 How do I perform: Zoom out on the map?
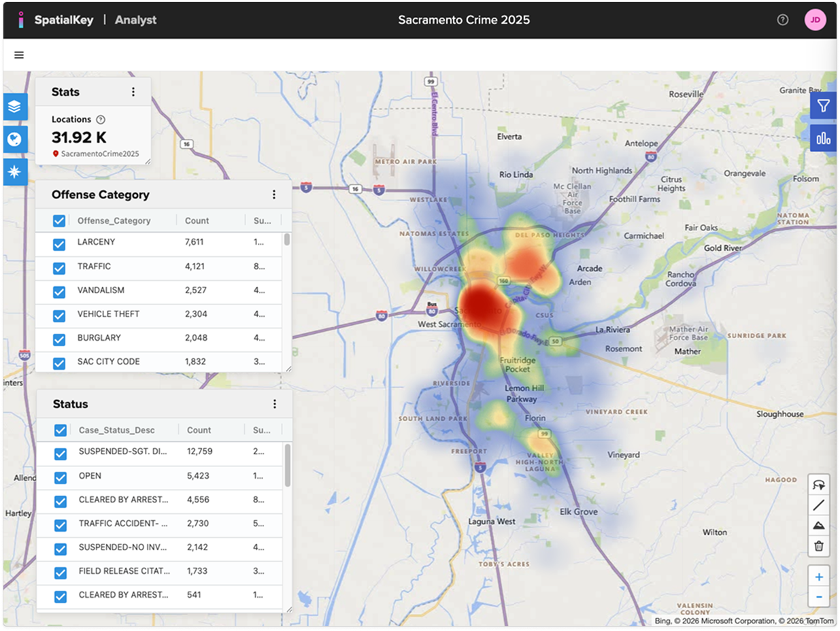tap(819, 597)
